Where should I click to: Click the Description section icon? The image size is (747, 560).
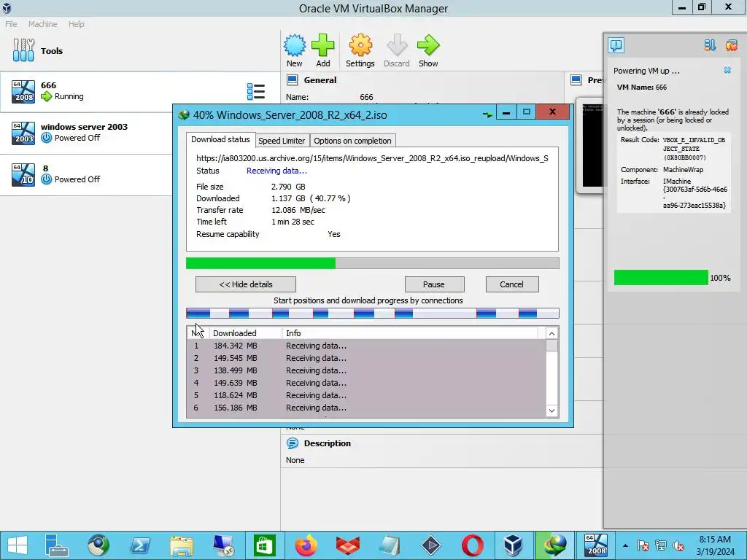[292, 443]
